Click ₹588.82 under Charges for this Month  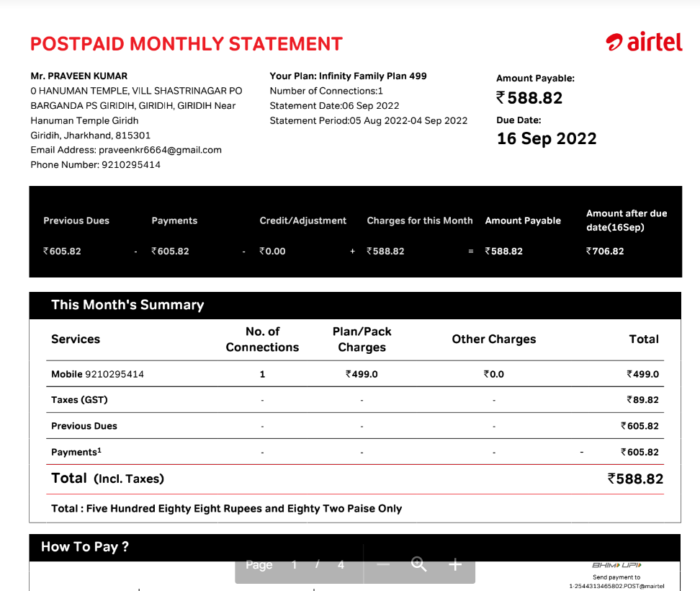pyautogui.click(x=385, y=251)
